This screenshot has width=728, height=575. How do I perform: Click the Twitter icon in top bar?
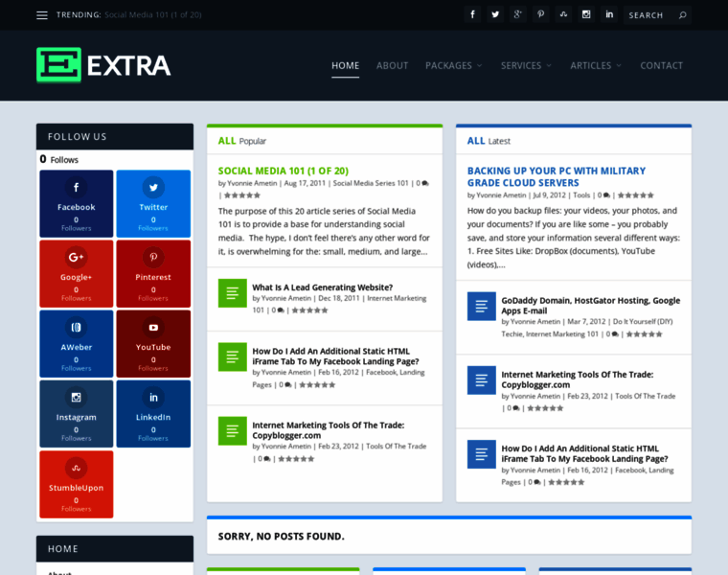495,14
